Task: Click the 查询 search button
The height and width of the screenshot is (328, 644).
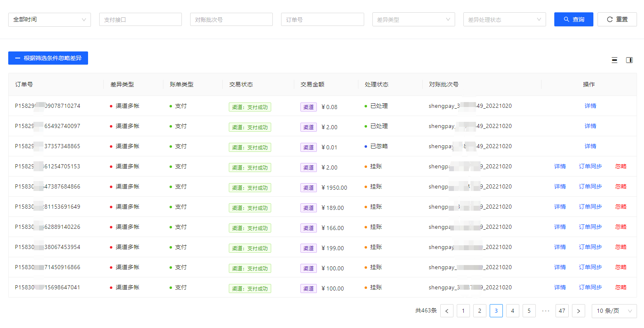Action: 574,19
